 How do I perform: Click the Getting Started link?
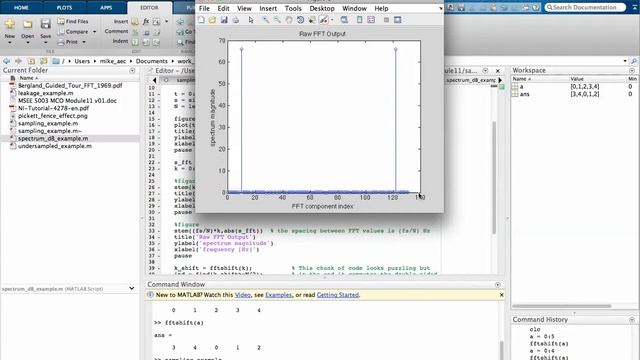338,295
